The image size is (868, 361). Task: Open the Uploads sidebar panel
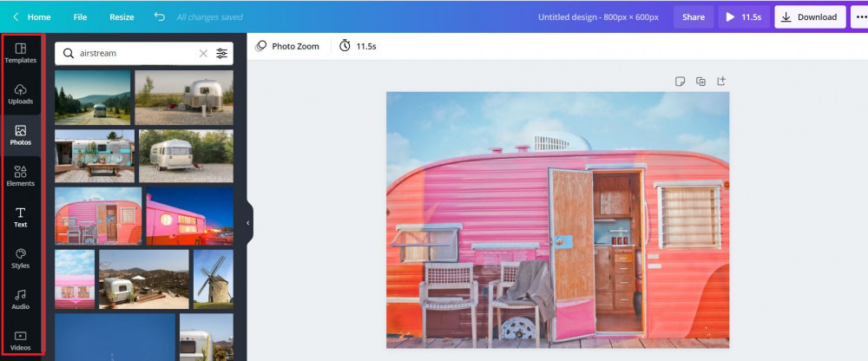(21, 95)
